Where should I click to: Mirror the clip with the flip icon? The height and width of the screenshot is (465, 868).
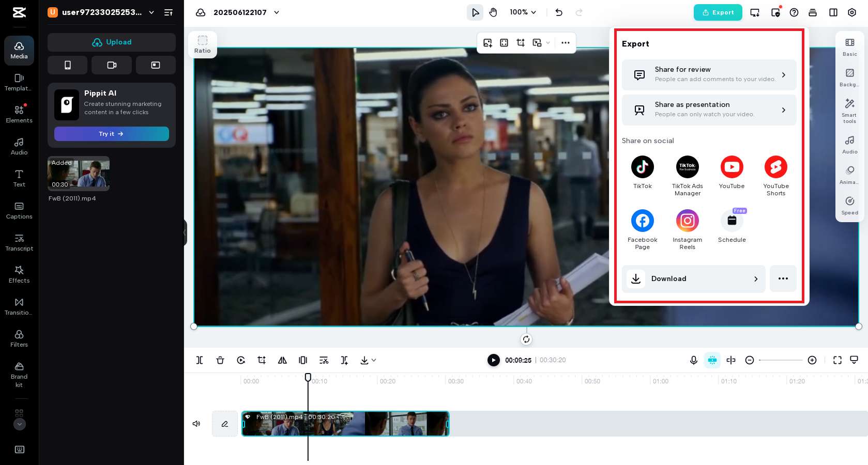[x=282, y=360]
